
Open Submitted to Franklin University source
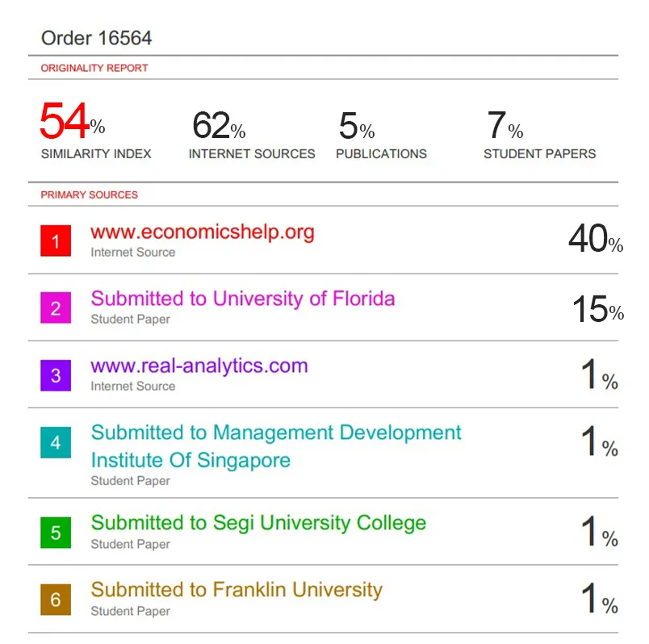click(237, 590)
